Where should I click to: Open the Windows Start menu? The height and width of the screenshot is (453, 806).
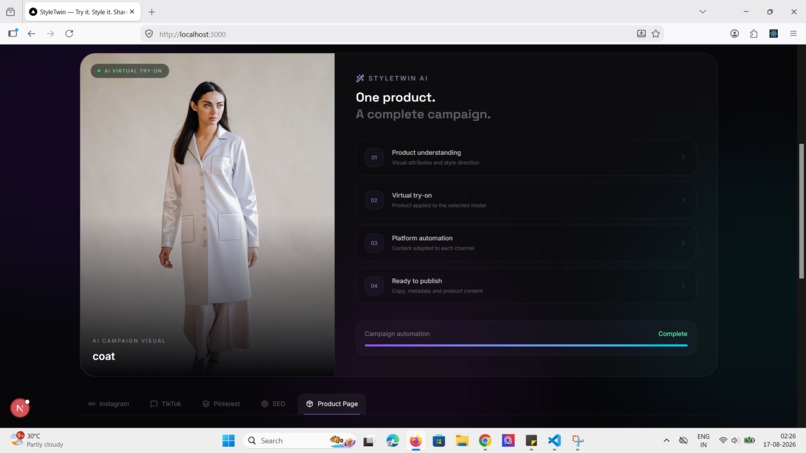[229, 441]
